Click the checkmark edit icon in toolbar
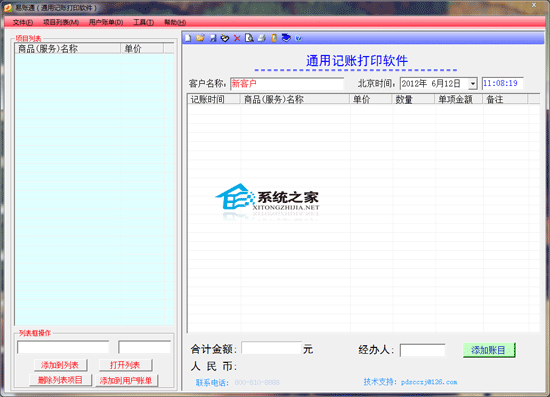Screen dimensions: 550x397 [225, 38]
